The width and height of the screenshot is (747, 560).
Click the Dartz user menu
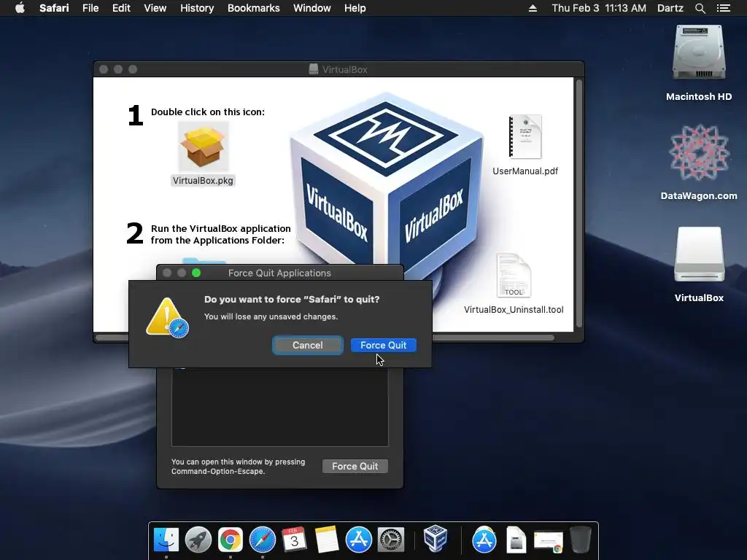(x=670, y=8)
